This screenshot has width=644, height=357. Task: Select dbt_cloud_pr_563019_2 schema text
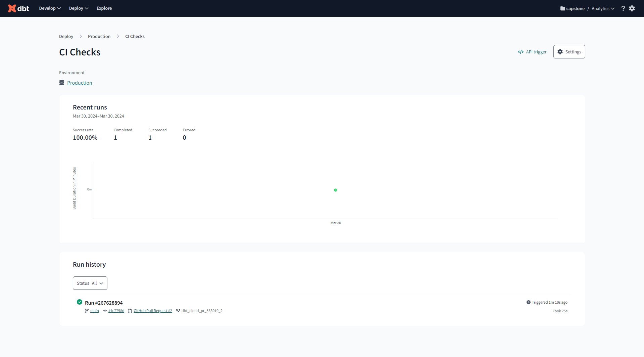(x=202, y=311)
